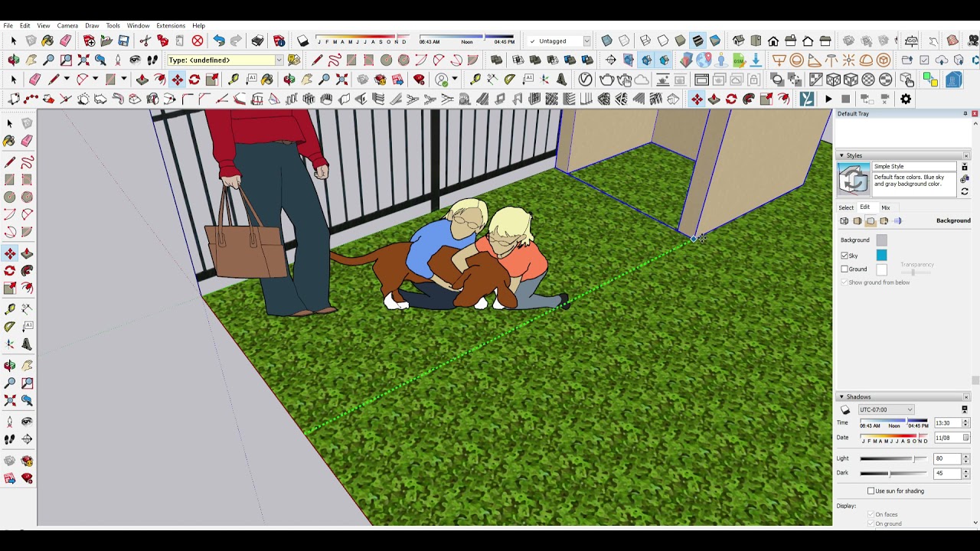Open the account icon dropdown arrow
Screen dimensions: 980x551
click(x=455, y=80)
